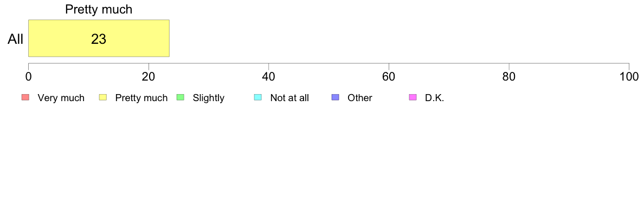Click the All row label
Image resolution: width=644 pixels, height=199 pixels.
[16, 39]
